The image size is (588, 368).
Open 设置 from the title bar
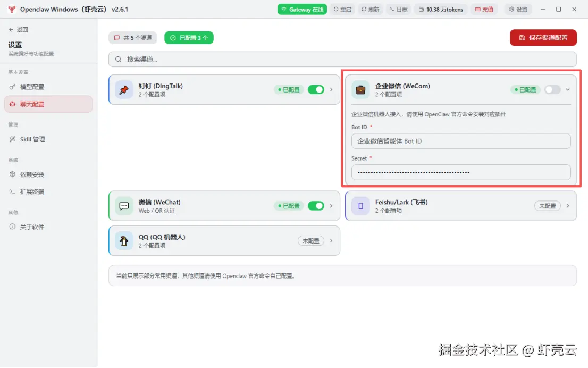click(518, 10)
